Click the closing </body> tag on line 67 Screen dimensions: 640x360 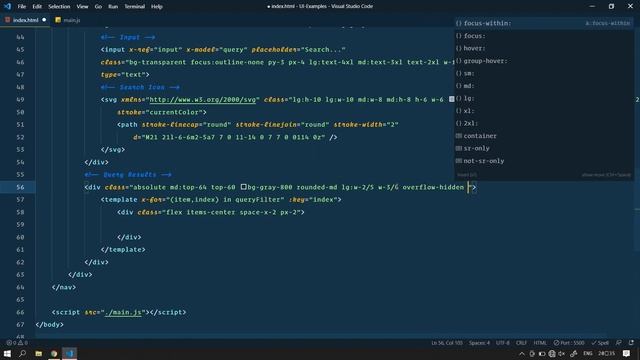tap(49, 324)
